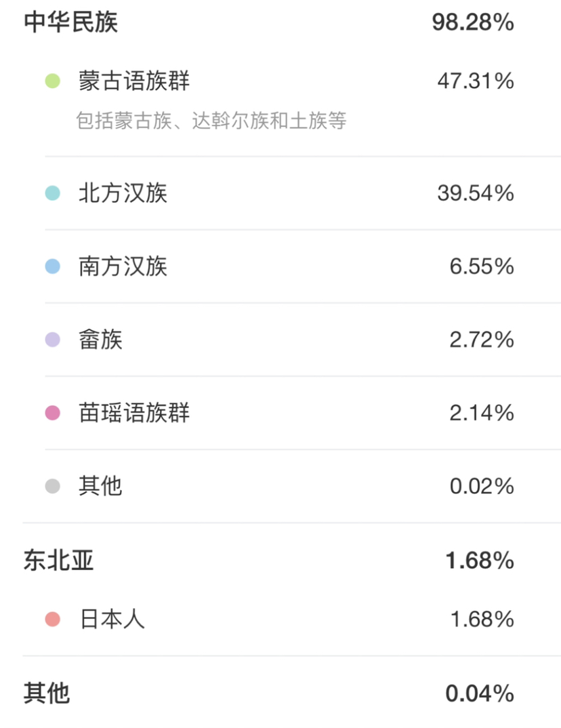561x728 pixels.
Task: Tap the green dot beside 蒙古语族群
Action: (52, 81)
